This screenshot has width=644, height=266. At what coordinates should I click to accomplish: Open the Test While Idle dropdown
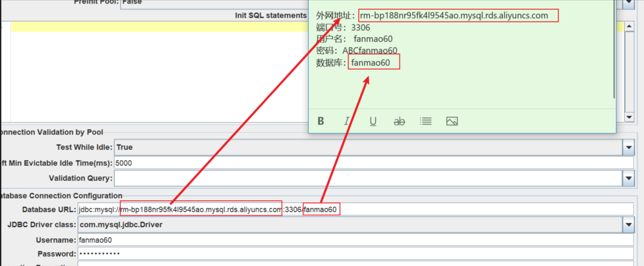point(629,147)
